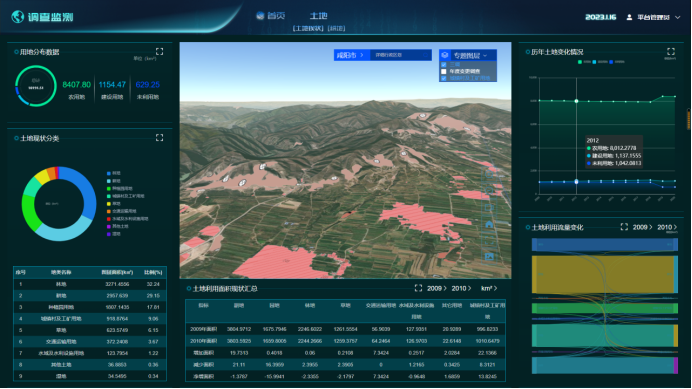Maximize the 土地利用流量变化 panel

[624, 227]
